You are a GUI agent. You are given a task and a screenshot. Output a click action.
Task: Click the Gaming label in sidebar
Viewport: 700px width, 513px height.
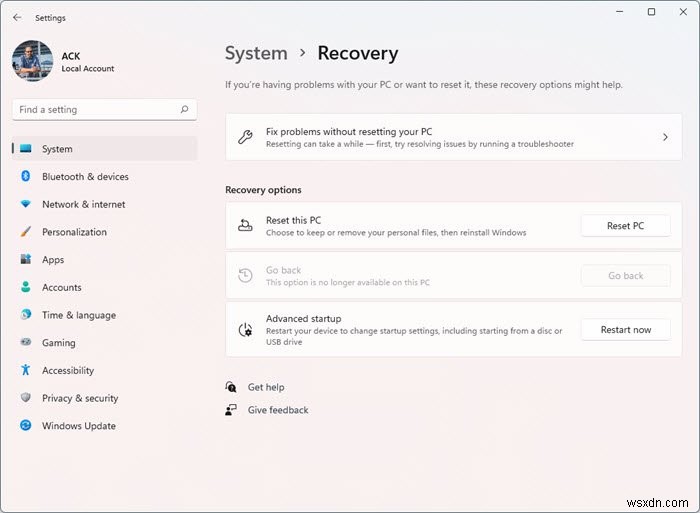59,343
